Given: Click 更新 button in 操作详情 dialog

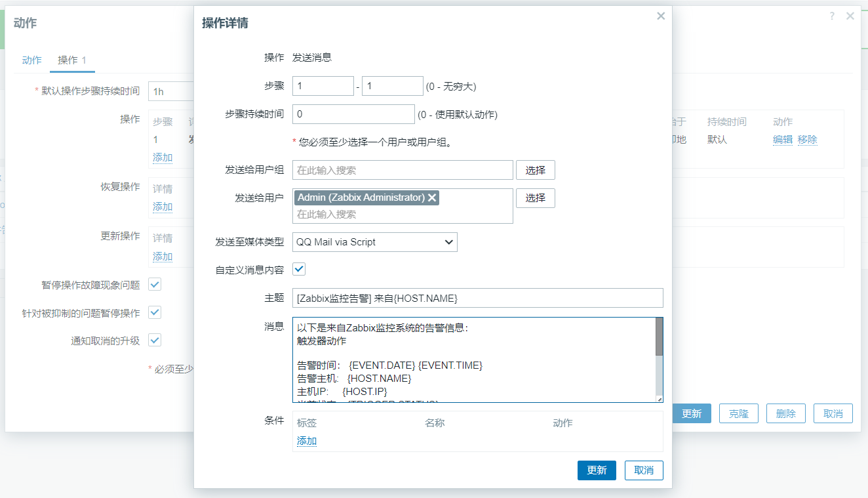Looking at the screenshot, I should tap(597, 470).
